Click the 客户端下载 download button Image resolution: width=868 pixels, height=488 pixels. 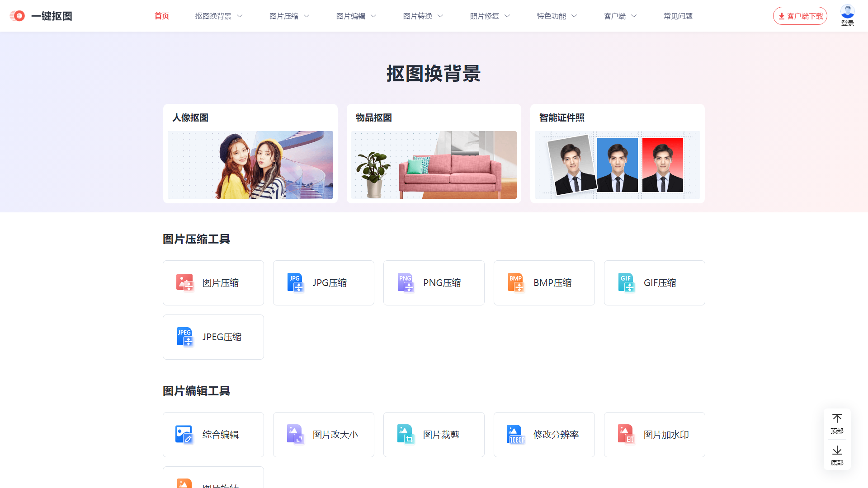click(800, 15)
